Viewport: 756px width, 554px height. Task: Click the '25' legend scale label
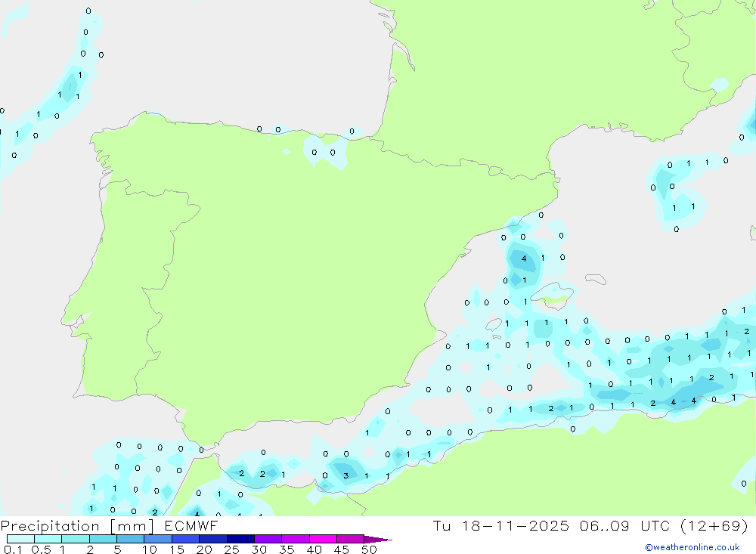(x=232, y=549)
